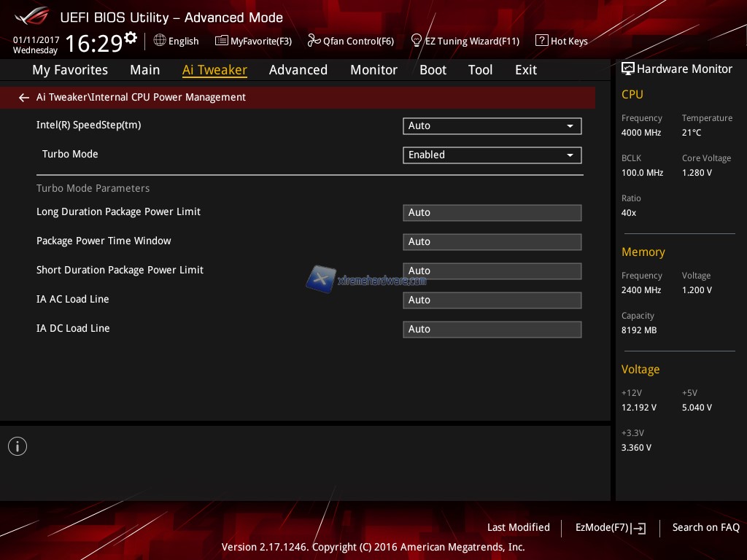Click the back arrow in breadcrumb bar
747x560 pixels.
click(24, 98)
